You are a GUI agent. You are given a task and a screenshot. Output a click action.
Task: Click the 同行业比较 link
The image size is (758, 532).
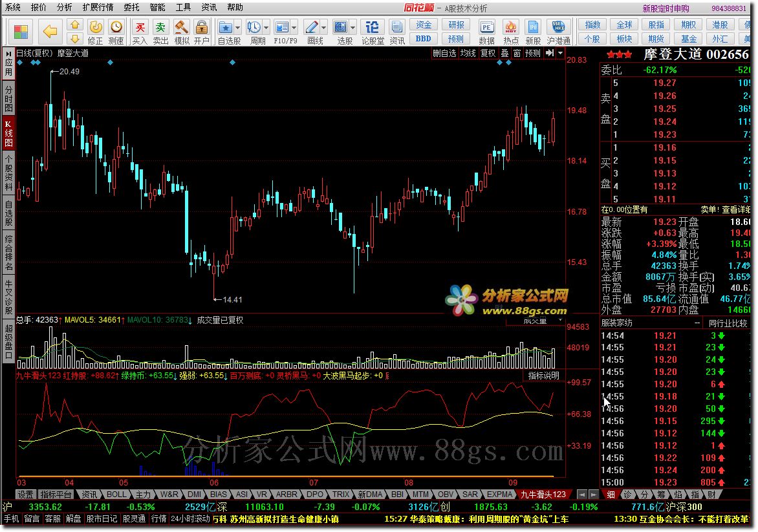coord(728,323)
